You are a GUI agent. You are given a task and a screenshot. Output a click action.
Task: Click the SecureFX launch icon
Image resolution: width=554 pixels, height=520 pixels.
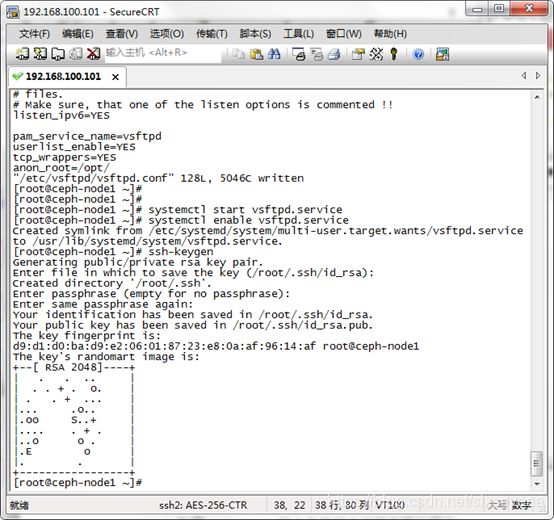click(442, 54)
